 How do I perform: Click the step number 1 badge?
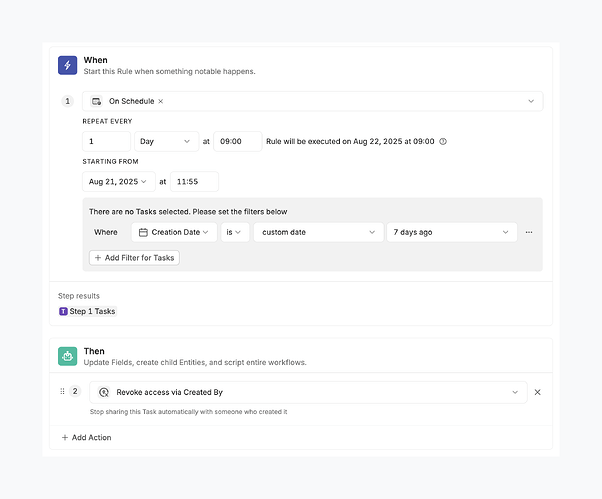(68, 101)
